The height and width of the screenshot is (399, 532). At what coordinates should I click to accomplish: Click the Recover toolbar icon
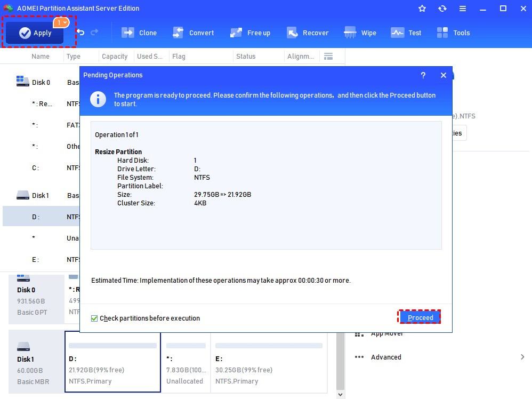point(292,33)
